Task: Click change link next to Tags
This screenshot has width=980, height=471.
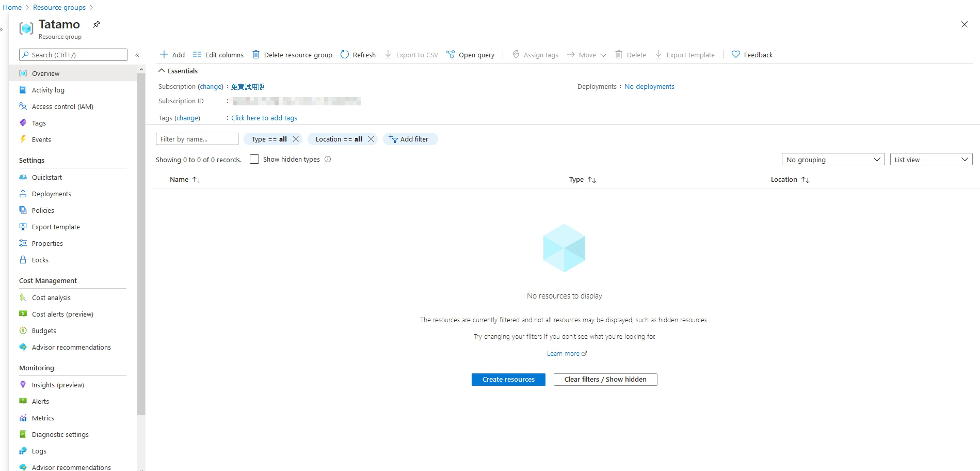Action: pos(187,118)
